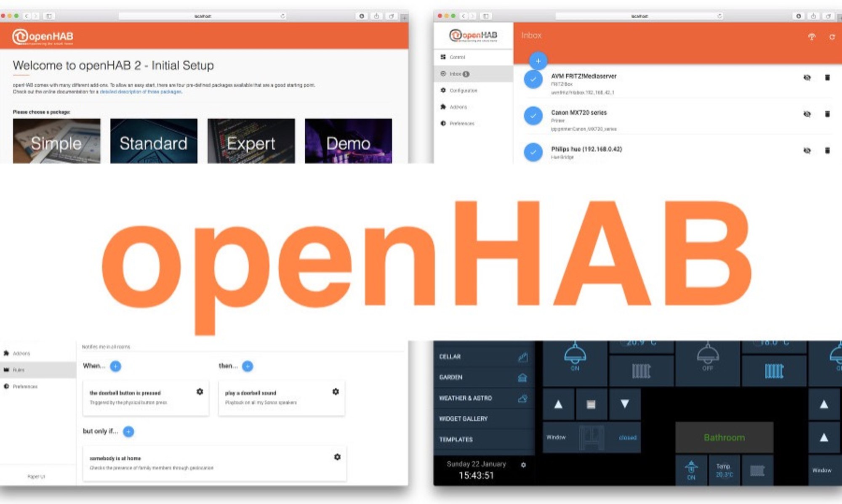Open gear settings for doorbell button pressed trigger
This screenshot has height=504, width=842.
coord(200,392)
